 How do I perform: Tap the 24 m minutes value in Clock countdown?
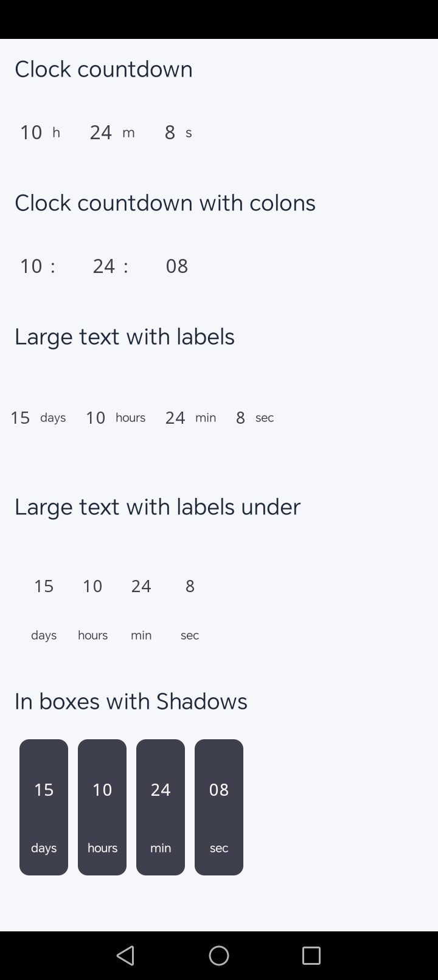102,133
